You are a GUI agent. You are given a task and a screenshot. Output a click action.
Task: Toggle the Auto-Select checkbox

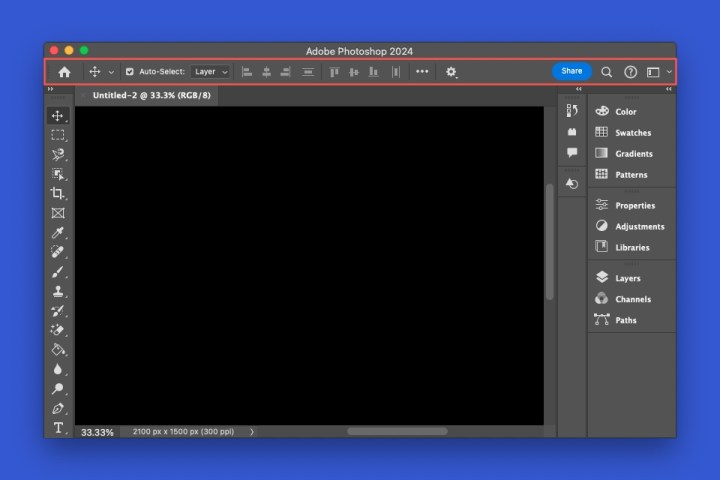click(129, 72)
